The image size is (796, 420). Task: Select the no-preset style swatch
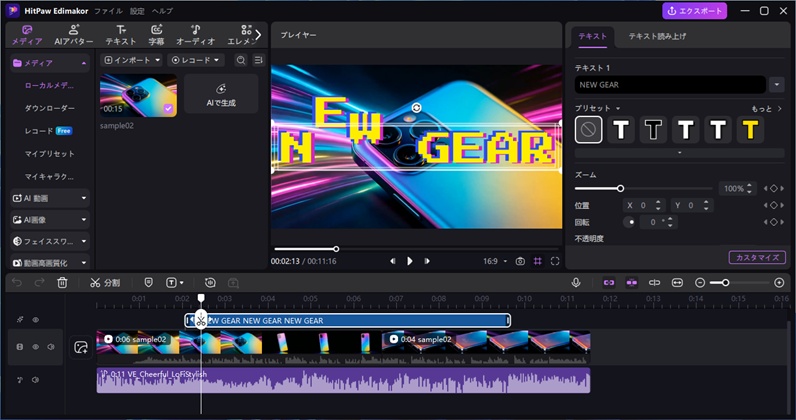(588, 130)
